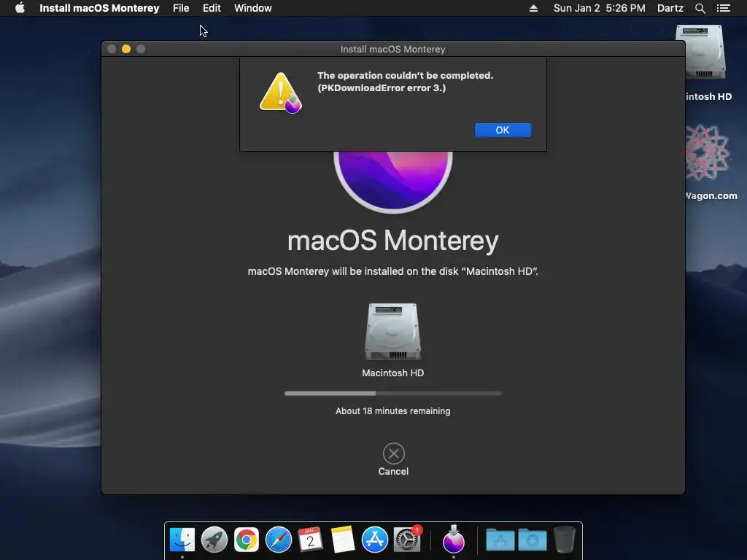This screenshot has height=560, width=747.
Task: Open Finder from the Dock
Action: click(x=182, y=540)
